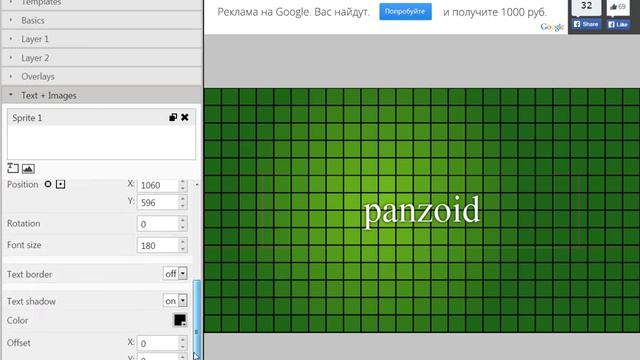640x360 pixels.
Task: Open the shadow Color swatch picker
Action: click(180, 320)
